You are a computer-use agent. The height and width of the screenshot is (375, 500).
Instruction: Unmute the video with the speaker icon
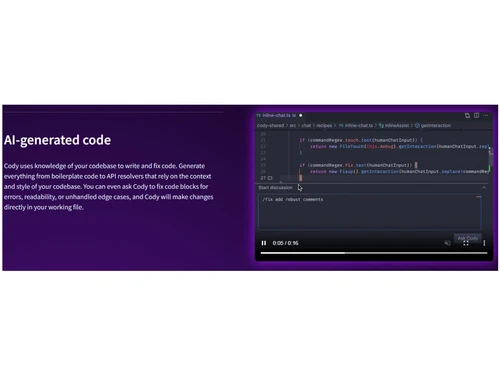[448, 243]
